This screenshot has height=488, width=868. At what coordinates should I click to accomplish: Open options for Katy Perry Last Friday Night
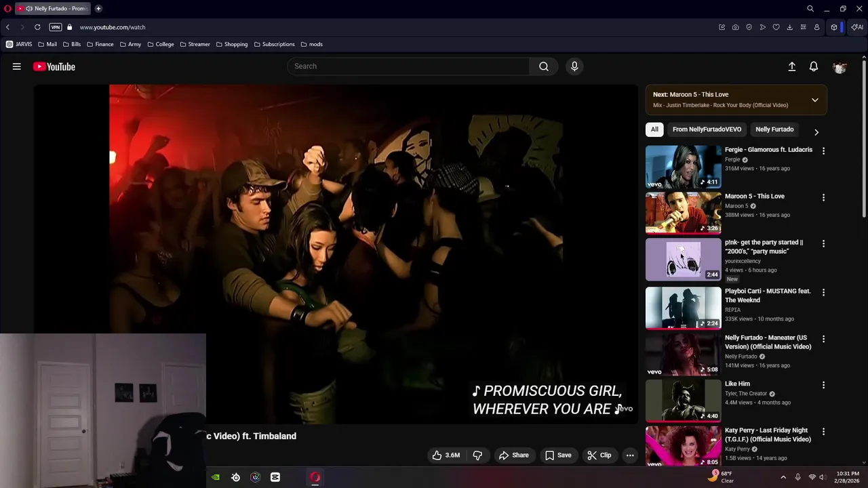[823, 432]
